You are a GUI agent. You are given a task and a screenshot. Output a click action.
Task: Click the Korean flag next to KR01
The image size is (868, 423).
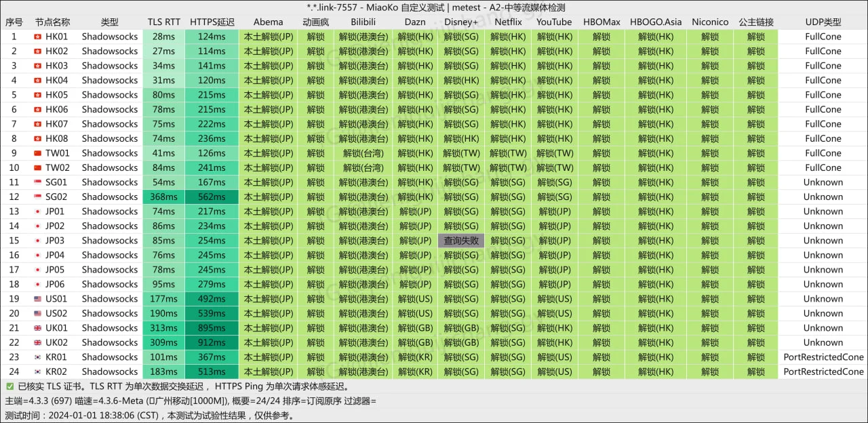point(37,357)
